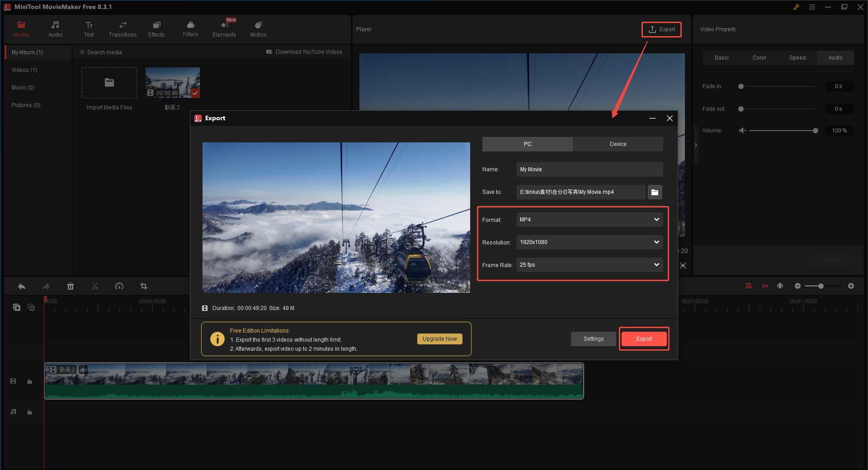Expand the Frame Rate dropdown showing 25 fps
This screenshot has height=470, width=868.
click(589, 265)
